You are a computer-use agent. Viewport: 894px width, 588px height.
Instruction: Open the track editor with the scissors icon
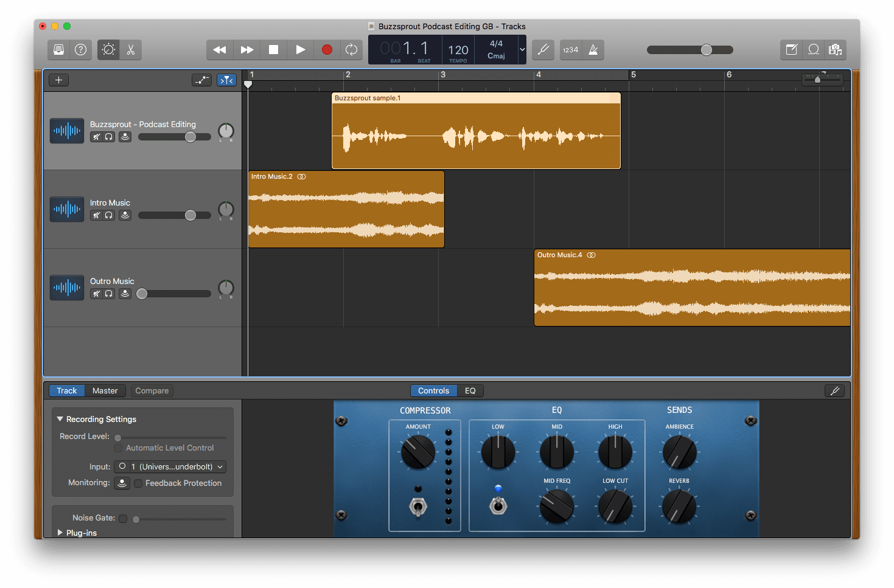[x=131, y=50]
